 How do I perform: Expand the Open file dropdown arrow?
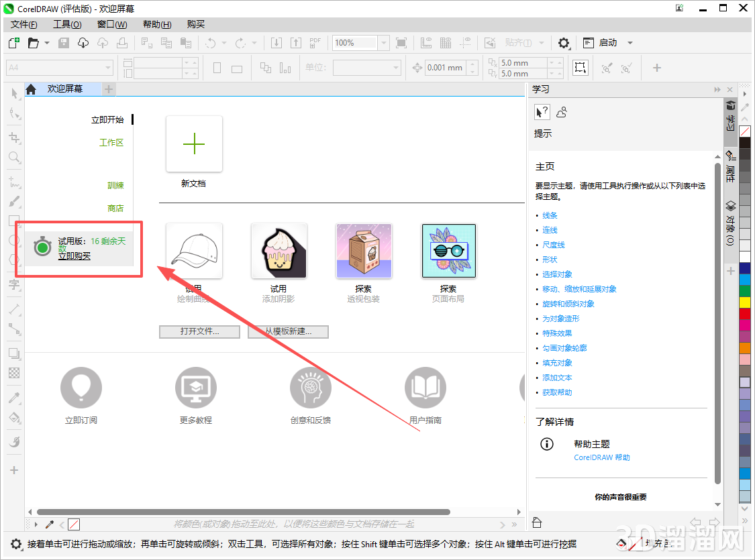tap(46, 42)
